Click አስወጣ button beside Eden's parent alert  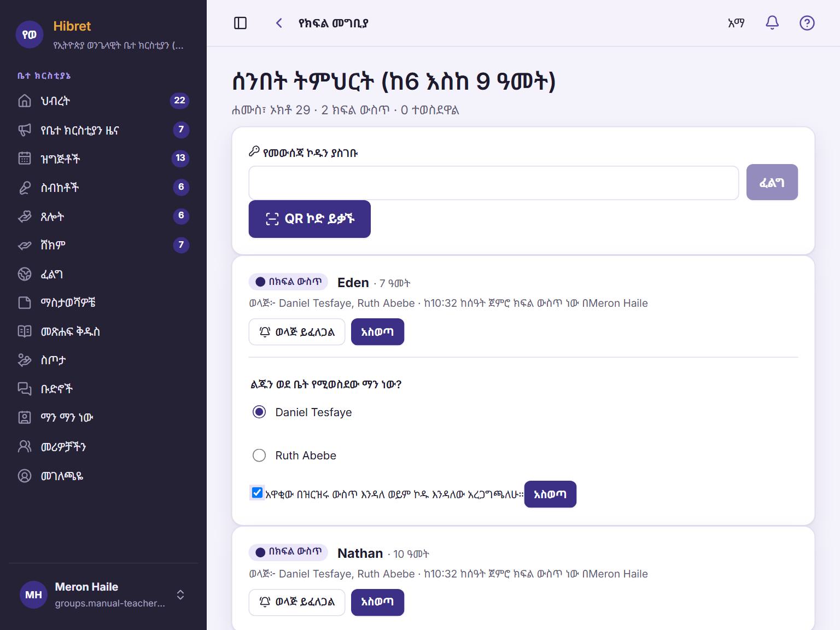pyautogui.click(x=377, y=332)
